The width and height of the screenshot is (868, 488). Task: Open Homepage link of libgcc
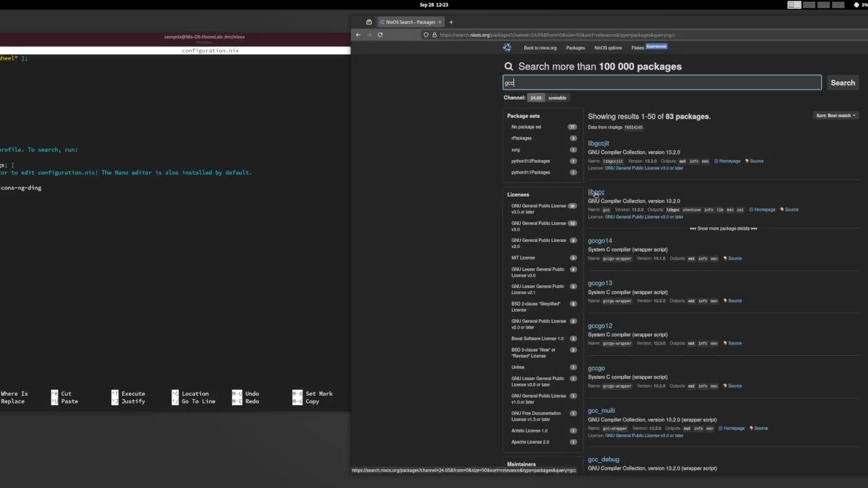[x=762, y=209]
